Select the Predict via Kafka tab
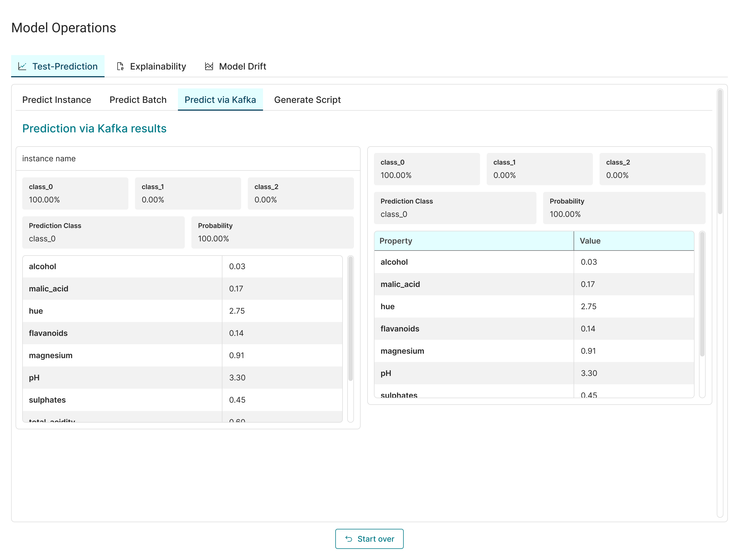739x560 pixels. pyautogui.click(x=220, y=100)
